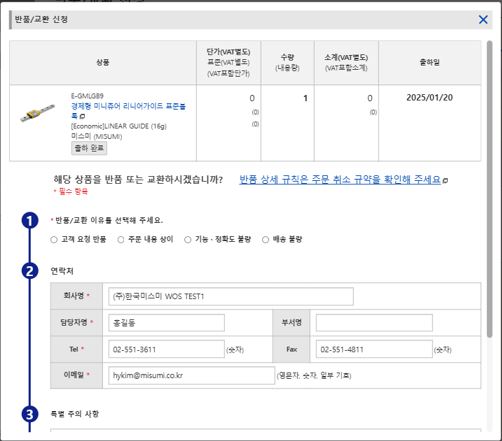Screen dimensions: 502x441
Task: Click the 출하 완료 status button
Action: point(89,148)
